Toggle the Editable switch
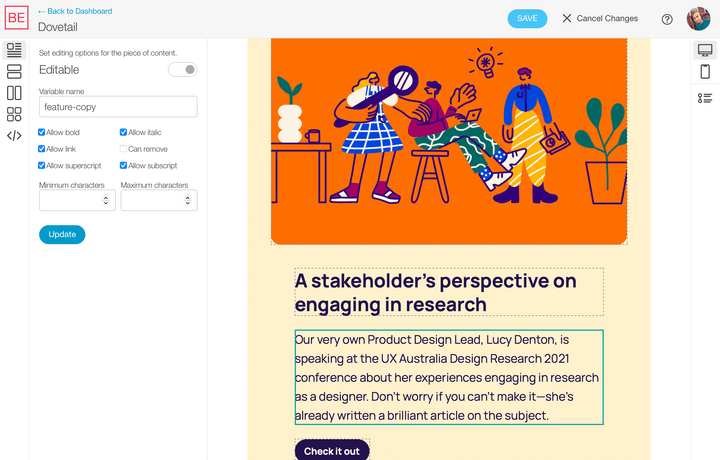Image resolution: width=720 pixels, height=460 pixels. tap(182, 70)
